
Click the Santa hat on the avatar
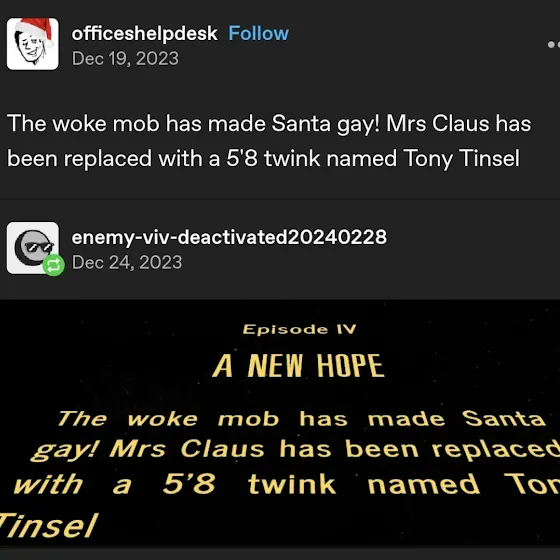pyautogui.click(x=36, y=30)
